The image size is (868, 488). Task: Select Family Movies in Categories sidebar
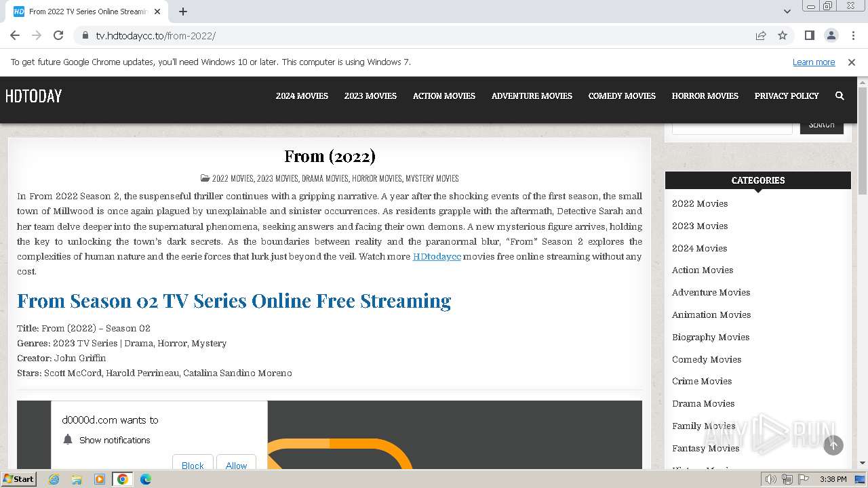point(704,426)
